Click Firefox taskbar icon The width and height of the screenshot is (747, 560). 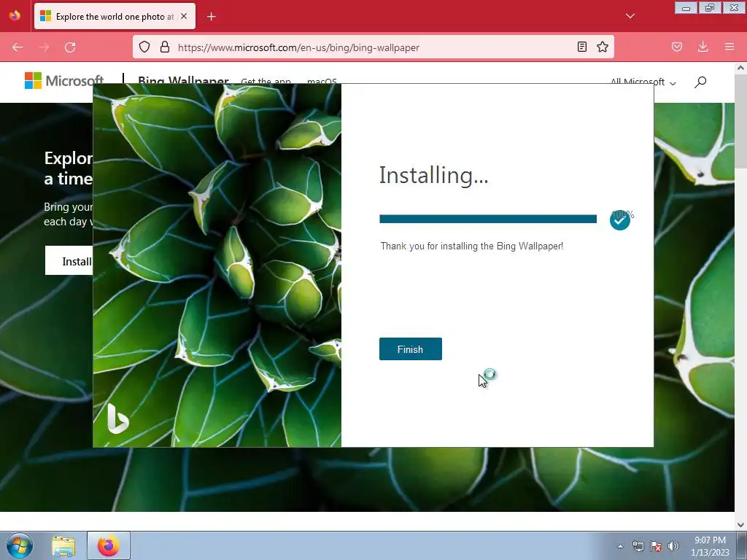point(109,545)
